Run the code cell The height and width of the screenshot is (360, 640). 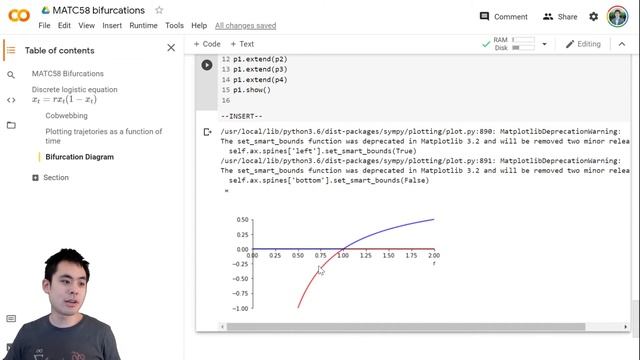(x=207, y=65)
